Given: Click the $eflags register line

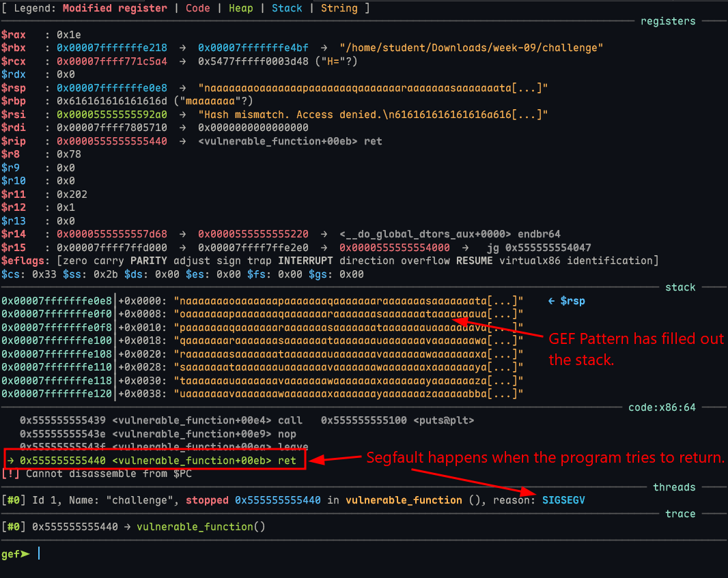Looking at the screenshot, I should tap(329, 261).
